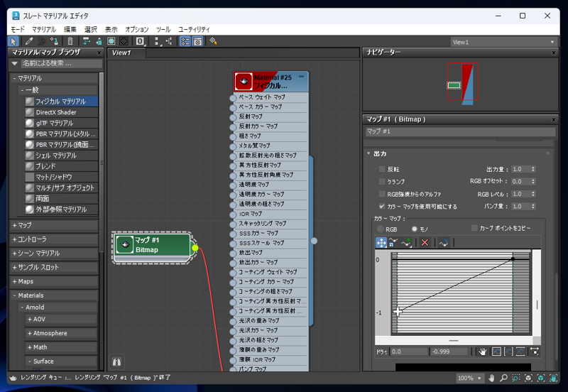568x392 pixels.
Task: Click Add Point curve tool
Action: pos(406,242)
